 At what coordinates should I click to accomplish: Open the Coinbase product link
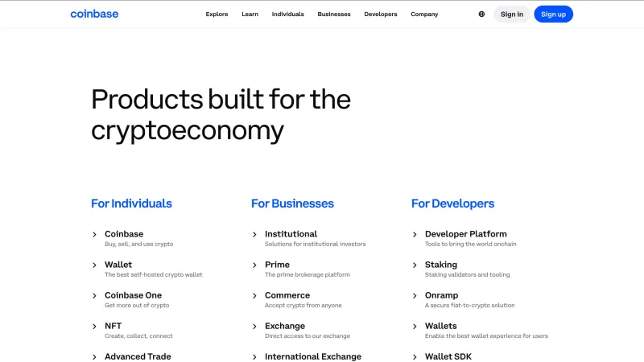(x=124, y=234)
